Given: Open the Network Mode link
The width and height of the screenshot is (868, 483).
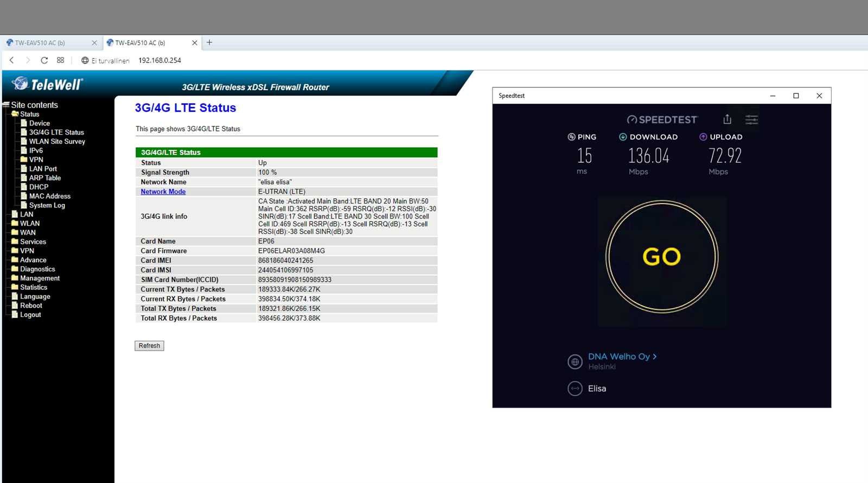Looking at the screenshot, I should click(x=163, y=192).
